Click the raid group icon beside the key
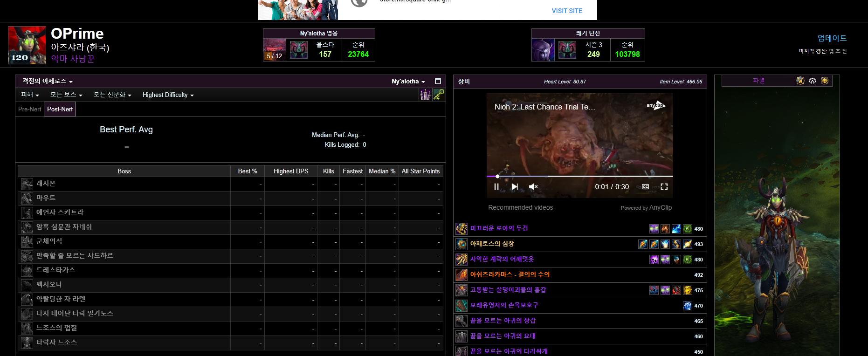The height and width of the screenshot is (356, 868). (x=425, y=95)
